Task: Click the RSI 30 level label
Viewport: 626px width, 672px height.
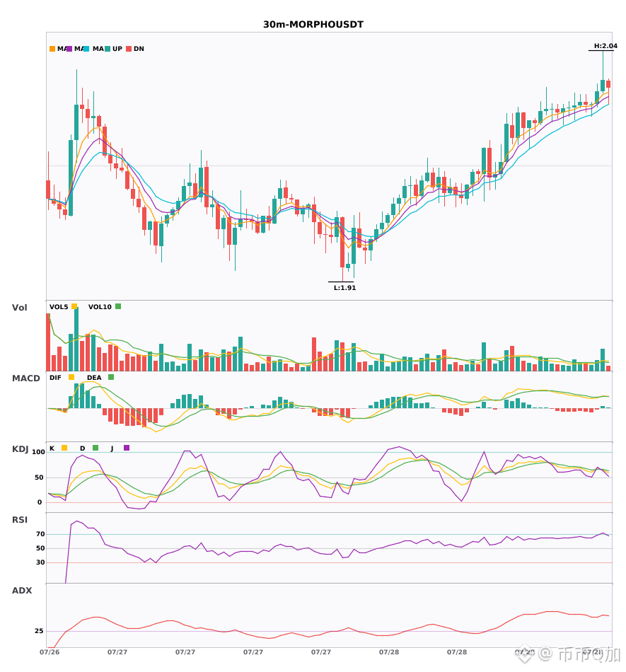Action: tap(40, 562)
